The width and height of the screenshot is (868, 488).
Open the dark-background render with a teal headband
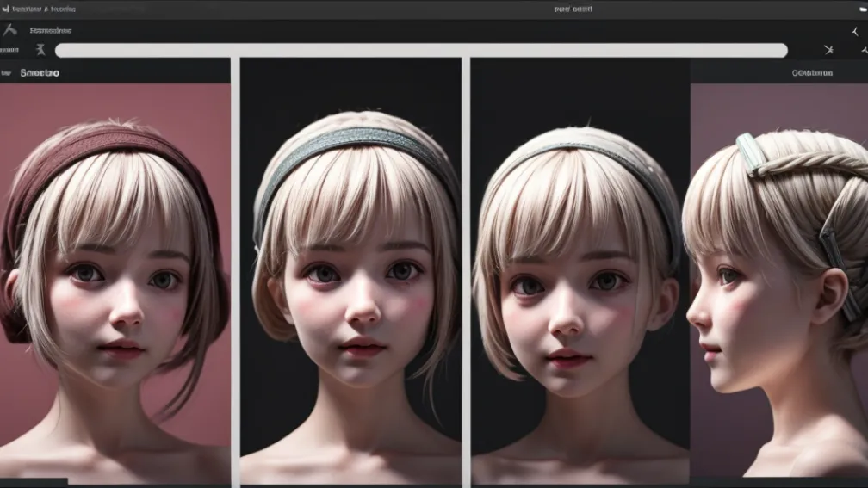click(x=350, y=271)
